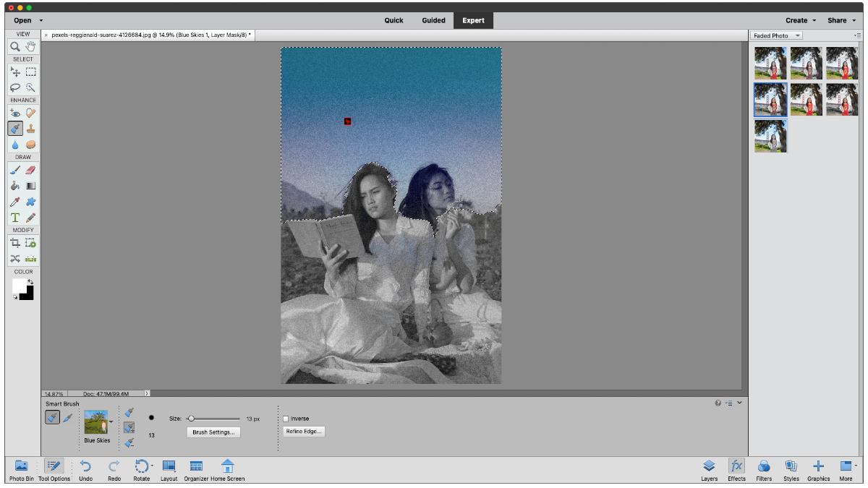Expand the Blue Skies preset picker

(111, 421)
